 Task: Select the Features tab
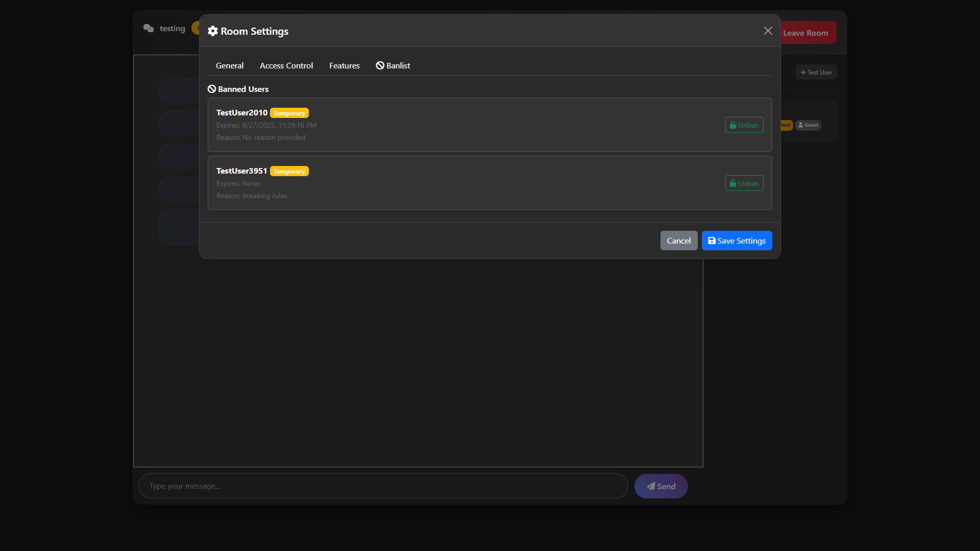tap(344, 66)
